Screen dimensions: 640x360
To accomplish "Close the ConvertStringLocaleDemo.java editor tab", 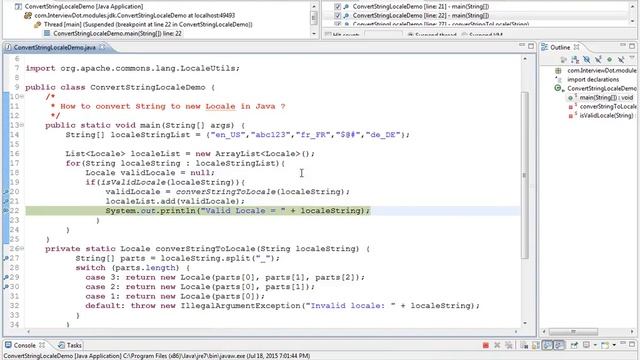I will (x=102, y=47).
